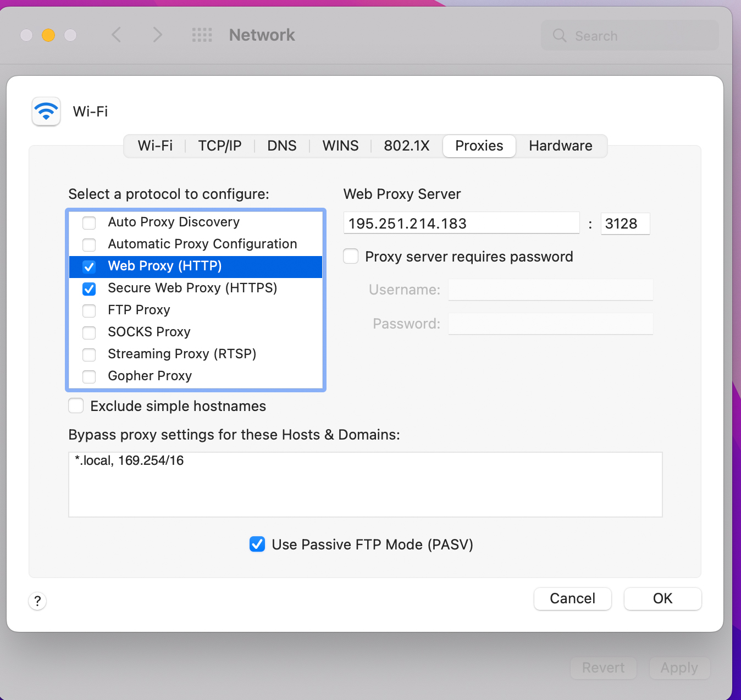Select SOCKS Proxy in the protocol list
Screen dimensions: 741x700
coord(148,332)
